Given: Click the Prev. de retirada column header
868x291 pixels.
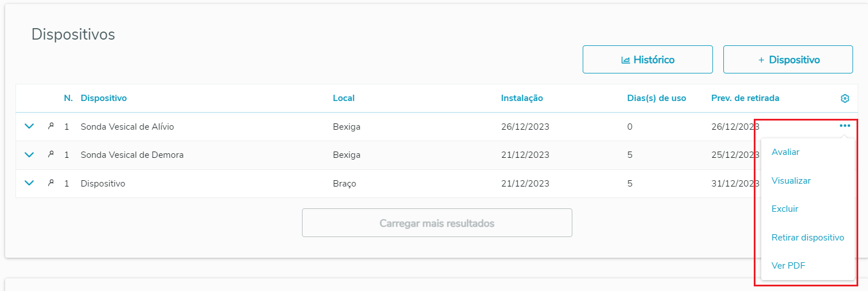Looking at the screenshot, I should click(x=745, y=98).
